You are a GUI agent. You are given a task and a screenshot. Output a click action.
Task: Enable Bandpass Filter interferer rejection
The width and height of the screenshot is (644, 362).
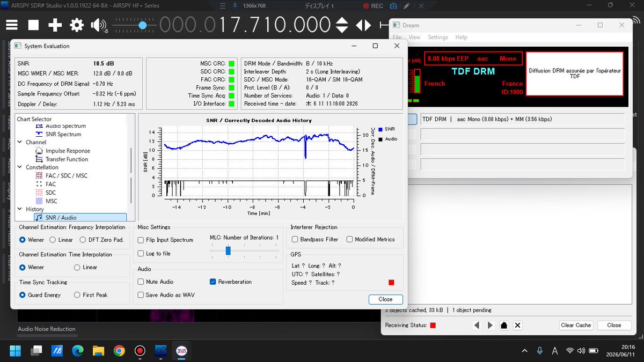tap(315, 239)
